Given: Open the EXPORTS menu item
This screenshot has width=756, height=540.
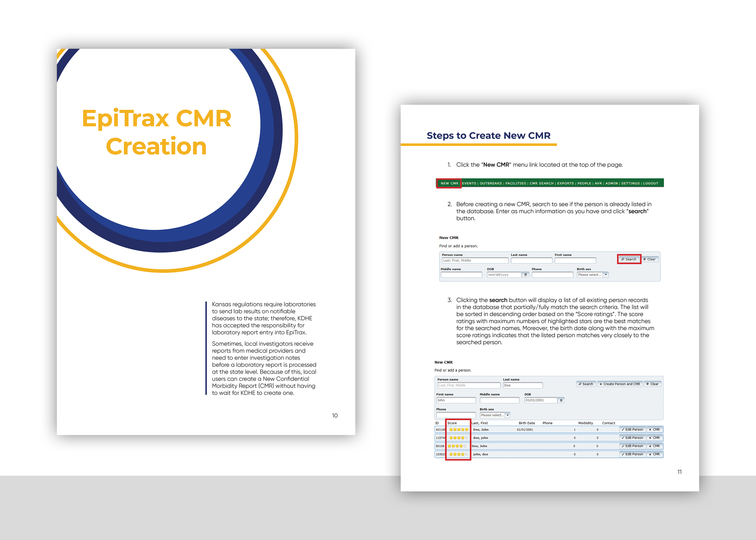Looking at the screenshot, I should pyautogui.click(x=565, y=183).
